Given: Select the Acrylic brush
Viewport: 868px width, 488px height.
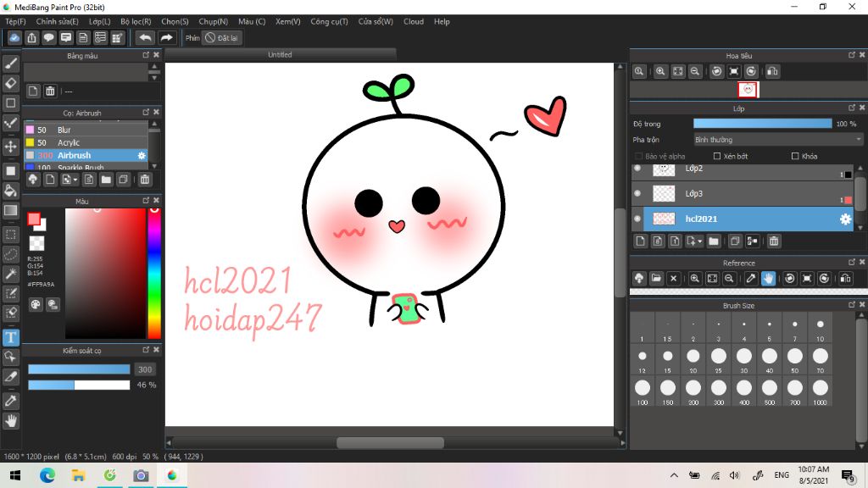Looking at the screenshot, I should 86,142.
